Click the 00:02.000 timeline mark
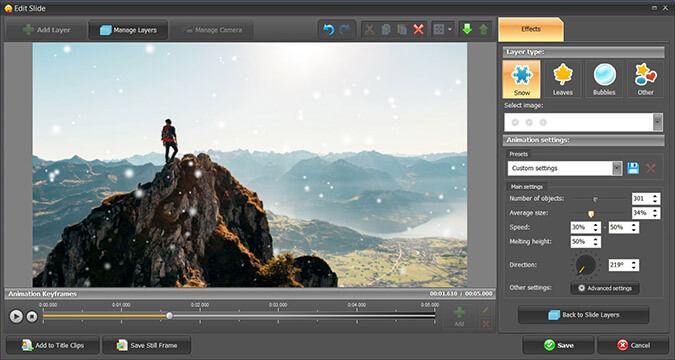 point(200,305)
